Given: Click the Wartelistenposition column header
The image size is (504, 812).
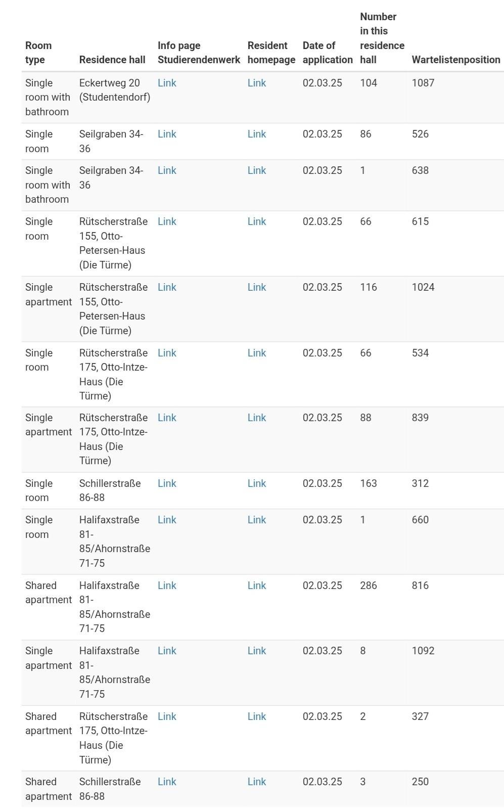Looking at the screenshot, I should click(456, 60).
